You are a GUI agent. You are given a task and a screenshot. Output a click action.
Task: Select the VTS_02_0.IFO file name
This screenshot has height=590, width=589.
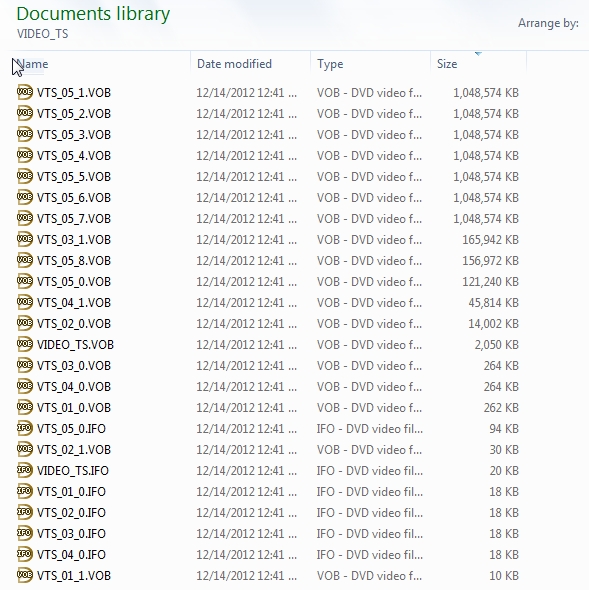[71, 512]
